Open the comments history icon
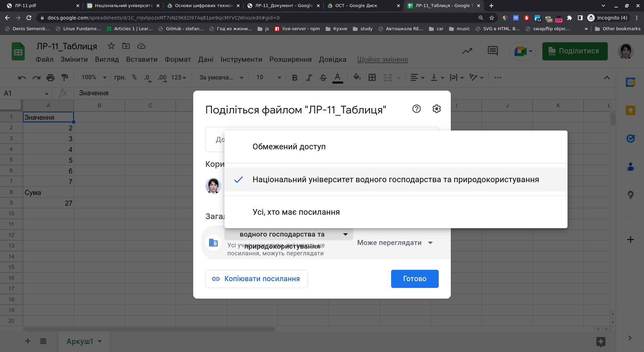The image size is (644, 352). point(492,51)
